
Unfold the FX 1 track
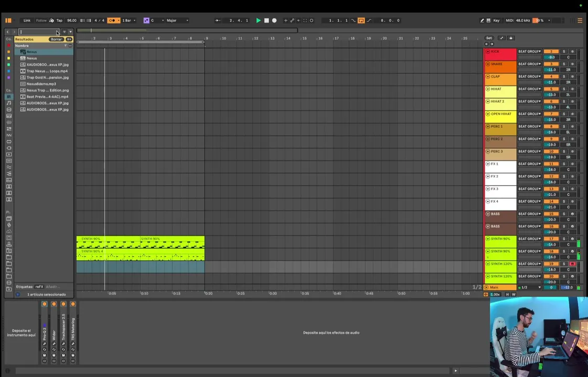488,164
